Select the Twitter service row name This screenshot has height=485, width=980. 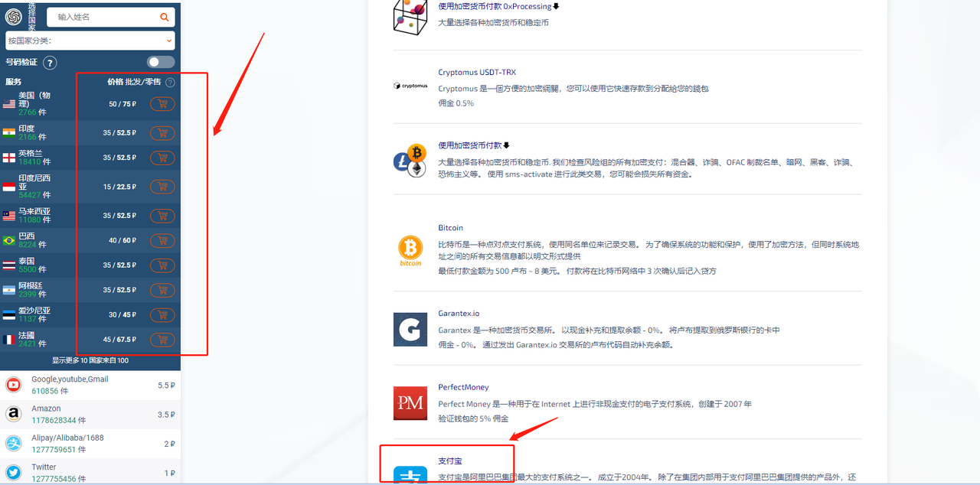pos(44,467)
